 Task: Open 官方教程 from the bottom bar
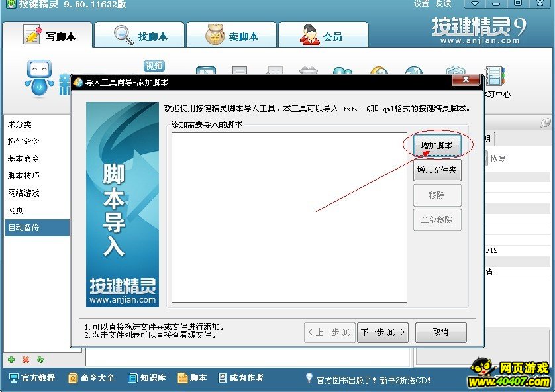pyautogui.click(x=32, y=378)
